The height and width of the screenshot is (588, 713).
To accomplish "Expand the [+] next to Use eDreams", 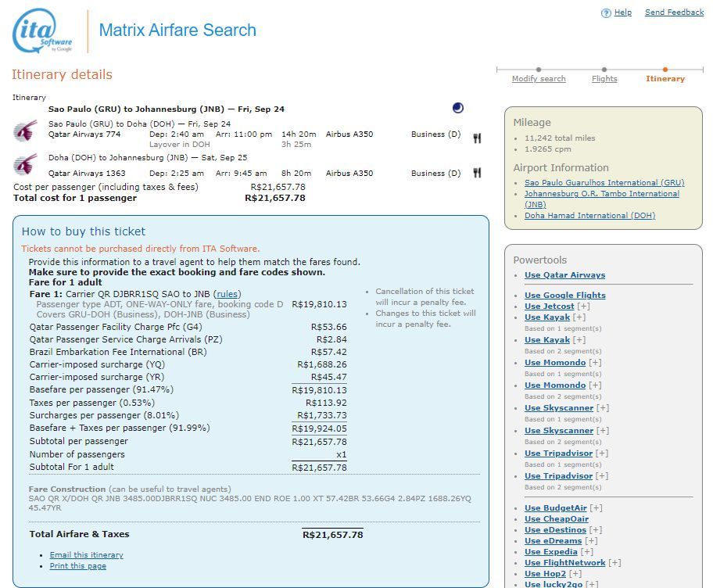I will (591, 541).
